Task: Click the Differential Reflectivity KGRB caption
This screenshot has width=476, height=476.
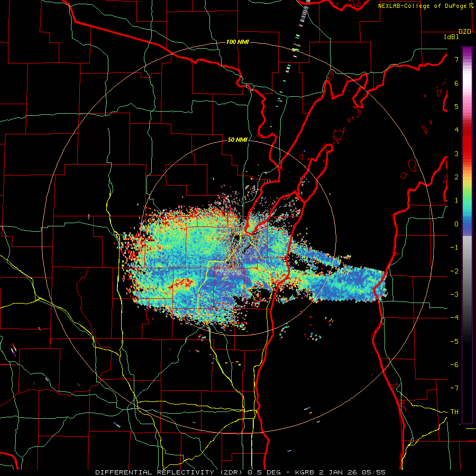Action: point(241,472)
